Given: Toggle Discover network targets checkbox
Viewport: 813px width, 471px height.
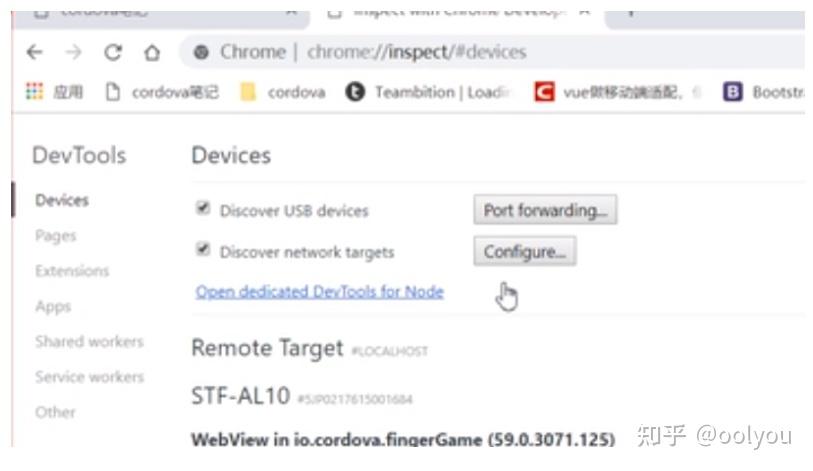Looking at the screenshot, I should pyautogui.click(x=203, y=250).
